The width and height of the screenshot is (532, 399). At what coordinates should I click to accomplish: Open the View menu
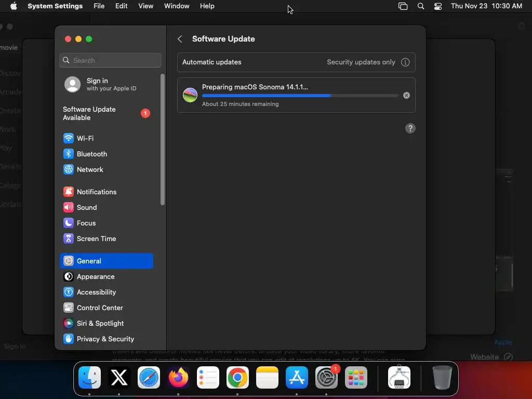click(145, 6)
